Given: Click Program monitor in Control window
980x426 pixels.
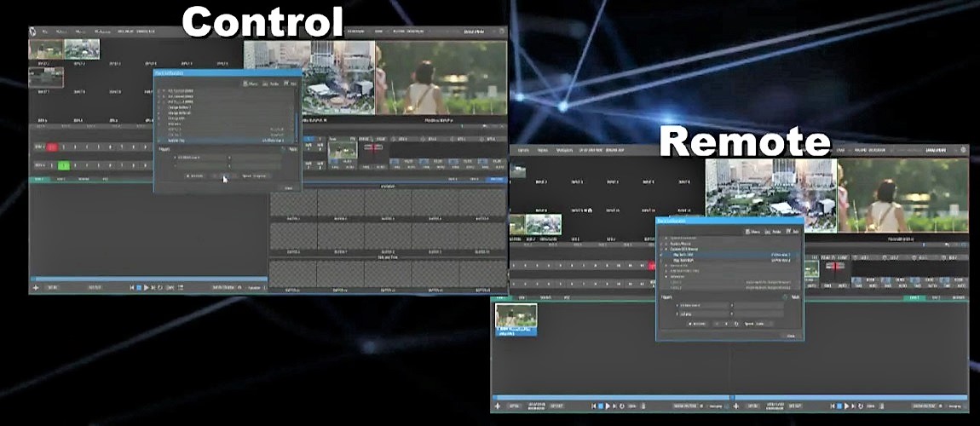Looking at the screenshot, I should click(x=441, y=78).
